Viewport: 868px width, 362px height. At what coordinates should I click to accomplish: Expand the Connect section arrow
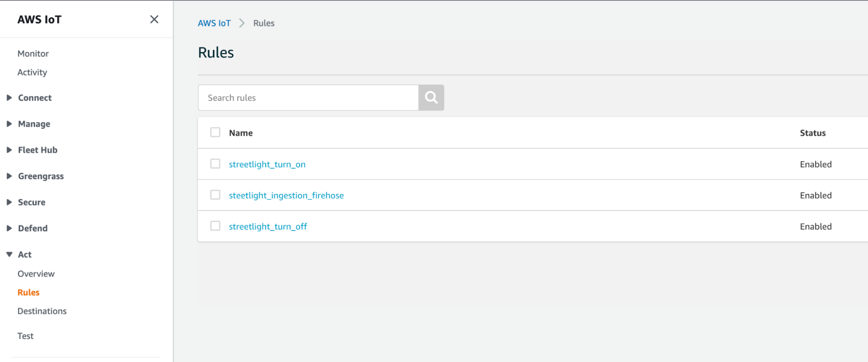coord(9,98)
